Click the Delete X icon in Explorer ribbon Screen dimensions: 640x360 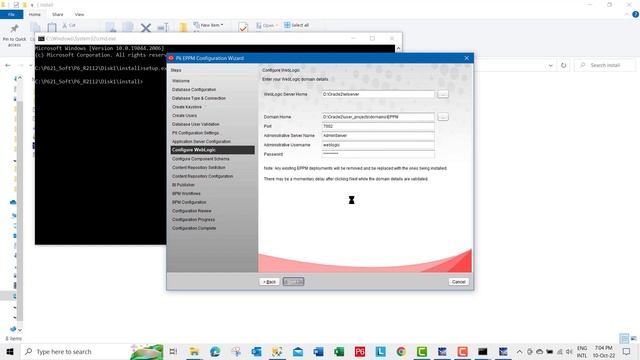146,28
